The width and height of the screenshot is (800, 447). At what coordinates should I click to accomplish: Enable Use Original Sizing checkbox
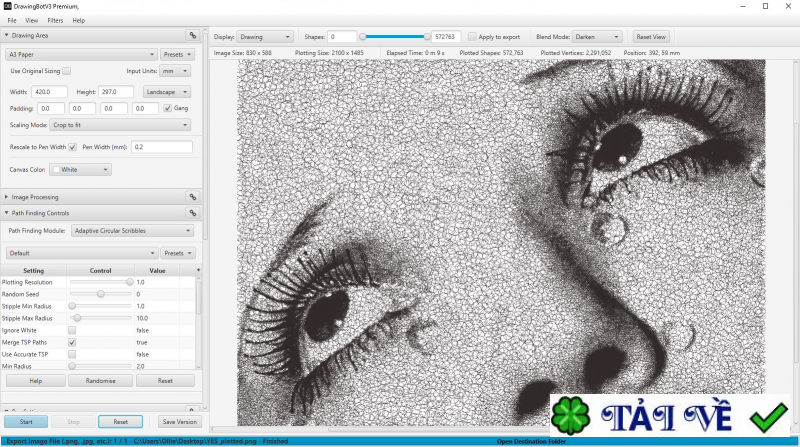pos(67,71)
